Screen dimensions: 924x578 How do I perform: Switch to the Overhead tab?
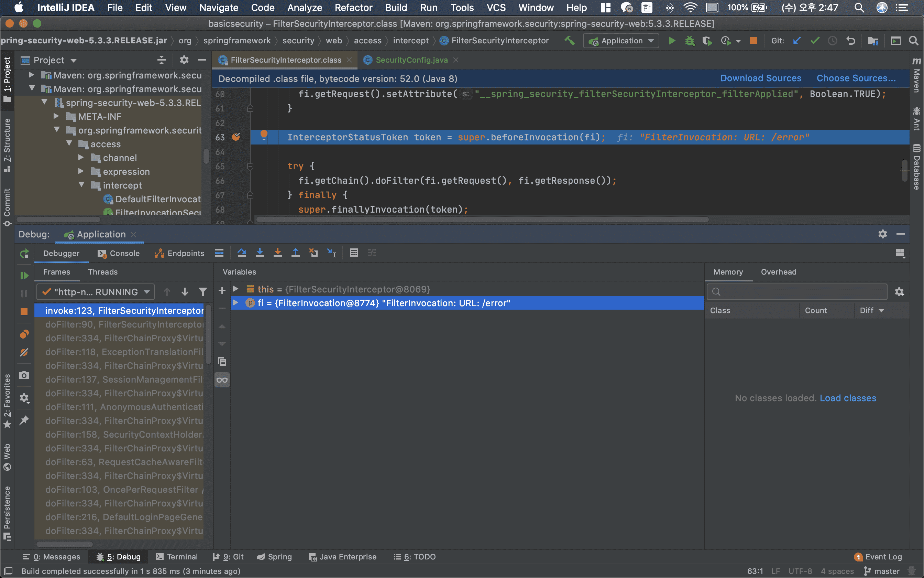(x=779, y=272)
